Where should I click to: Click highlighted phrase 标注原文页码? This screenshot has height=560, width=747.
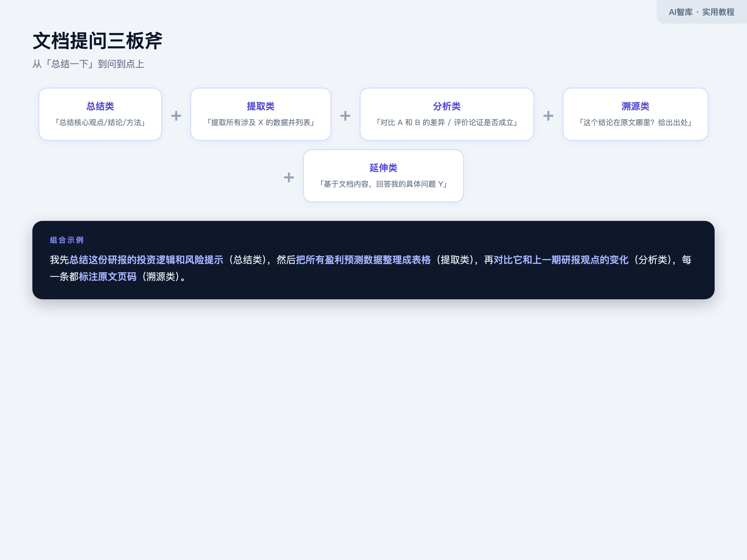108,277
